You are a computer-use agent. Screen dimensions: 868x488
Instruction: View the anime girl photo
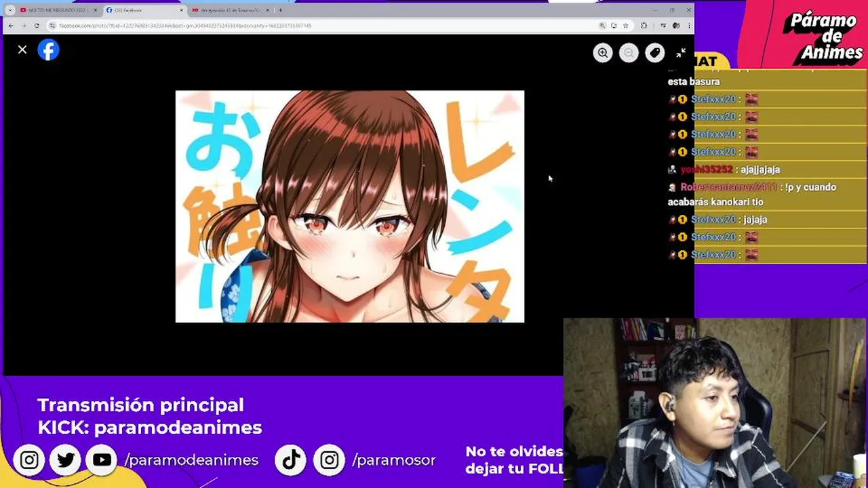coord(350,206)
